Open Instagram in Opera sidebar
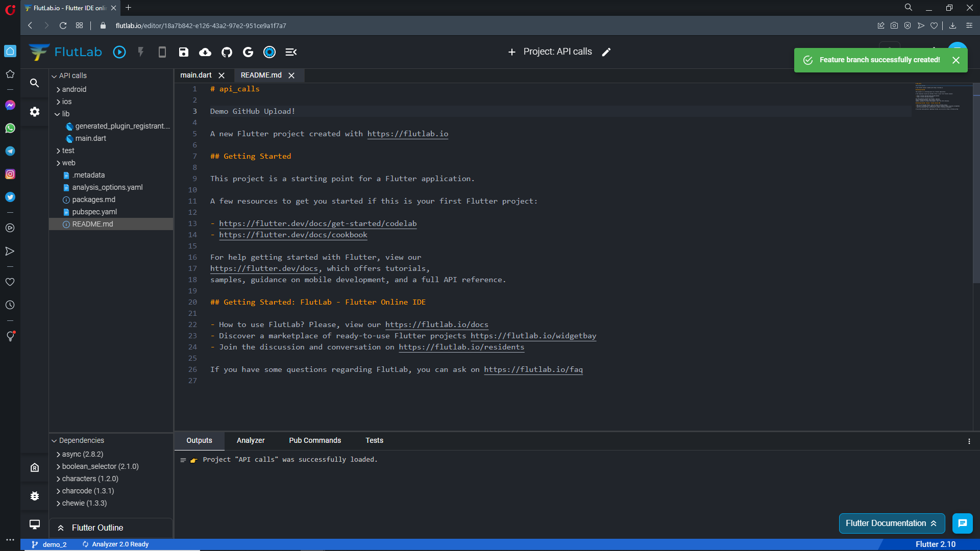 tap(10, 174)
